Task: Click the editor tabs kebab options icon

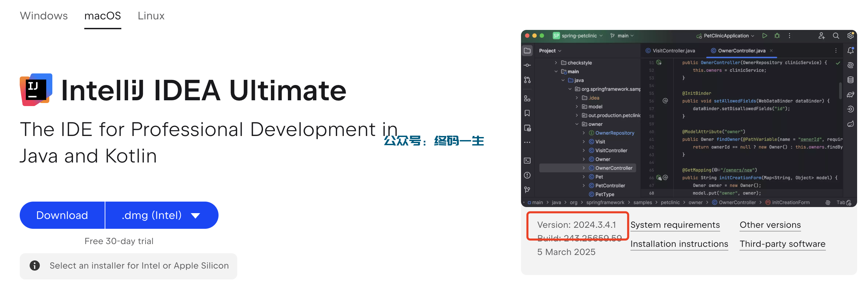Action: tap(836, 51)
